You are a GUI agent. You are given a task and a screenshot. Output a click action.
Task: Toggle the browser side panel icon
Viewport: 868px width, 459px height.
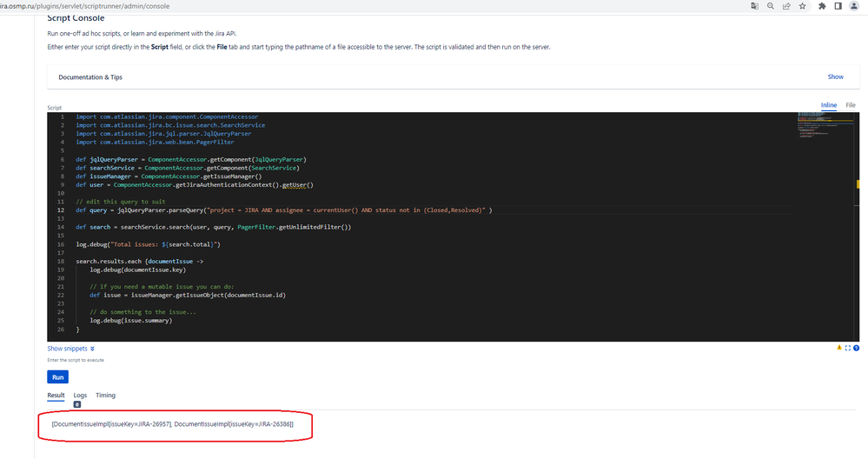pos(838,6)
